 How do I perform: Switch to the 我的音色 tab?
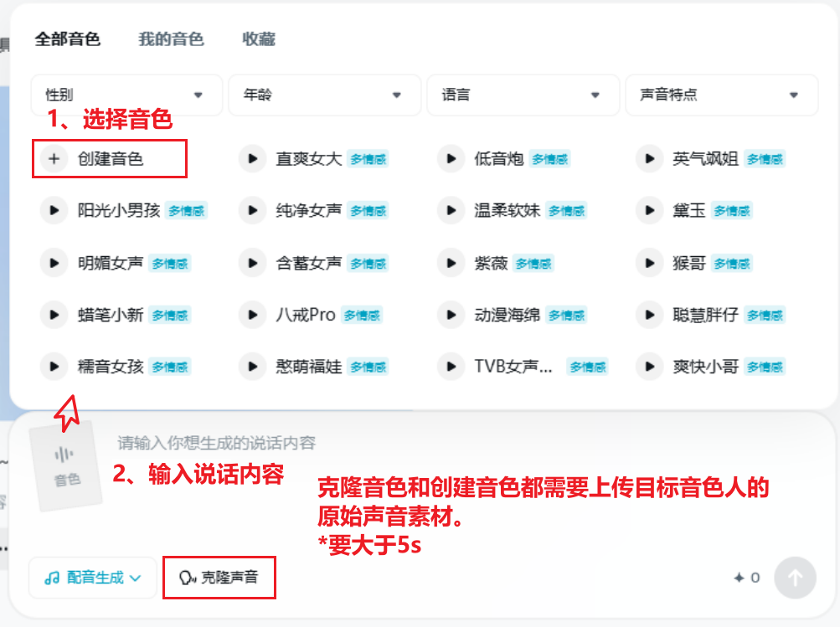click(x=171, y=39)
